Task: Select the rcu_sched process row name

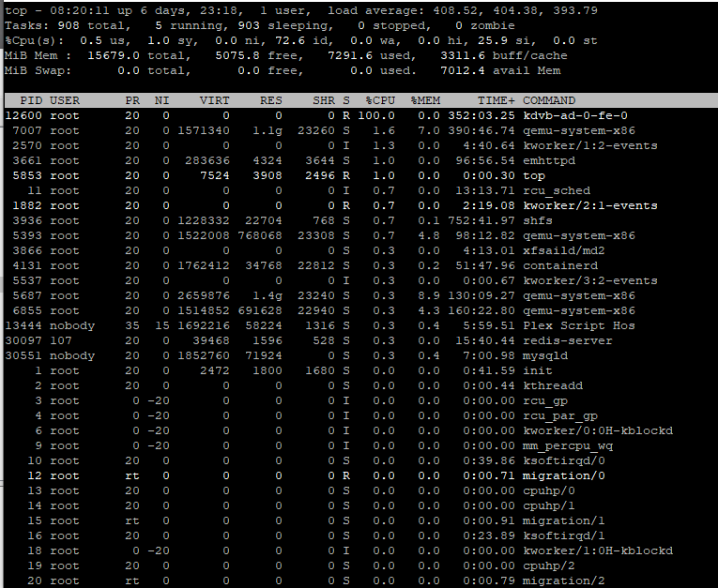Action: [x=557, y=190]
